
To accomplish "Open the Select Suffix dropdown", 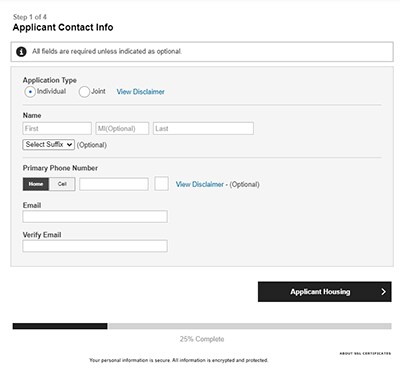I will (x=49, y=145).
